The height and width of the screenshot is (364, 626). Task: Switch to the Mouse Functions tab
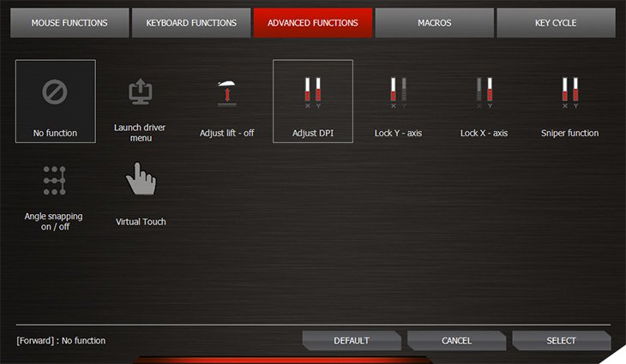point(69,23)
